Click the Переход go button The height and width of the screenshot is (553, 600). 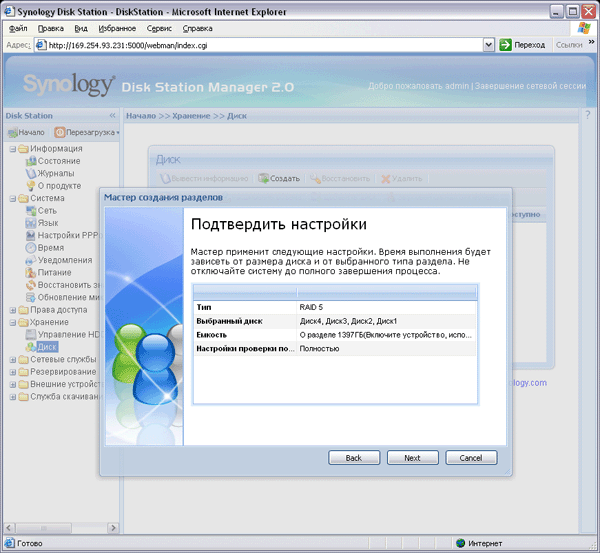[x=522, y=45]
